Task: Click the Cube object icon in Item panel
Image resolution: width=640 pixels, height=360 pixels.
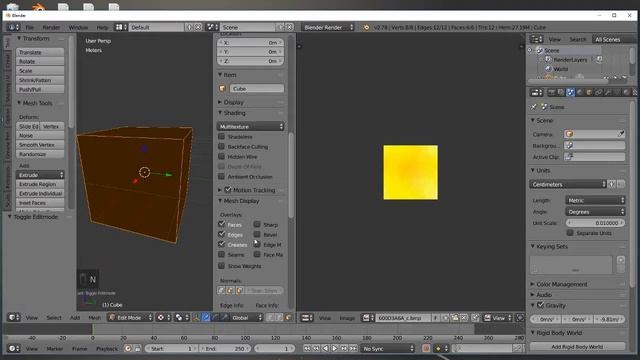Action: 222,88
